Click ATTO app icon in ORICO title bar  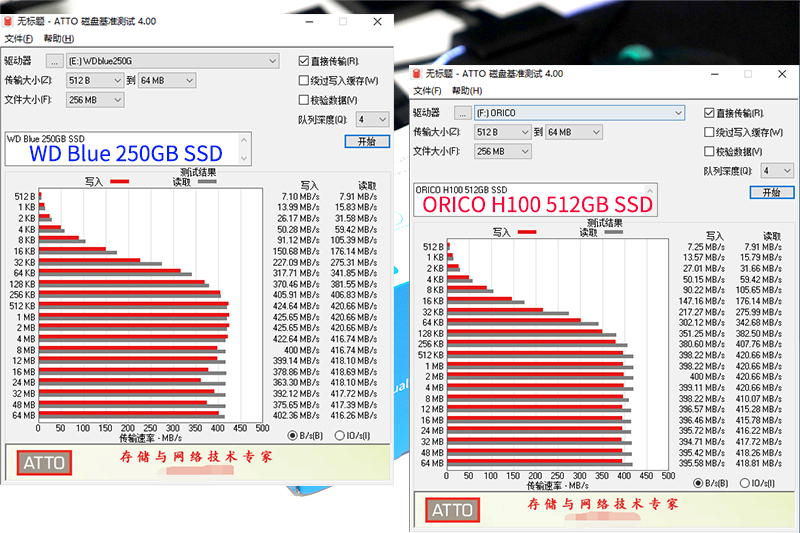(416, 74)
